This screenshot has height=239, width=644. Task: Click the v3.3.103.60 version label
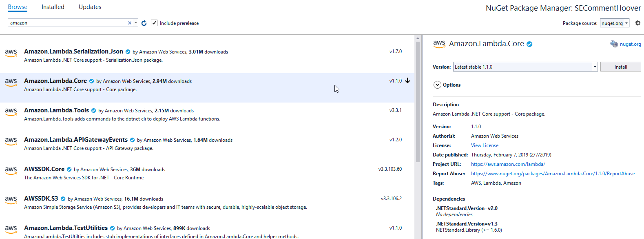point(390,169)
